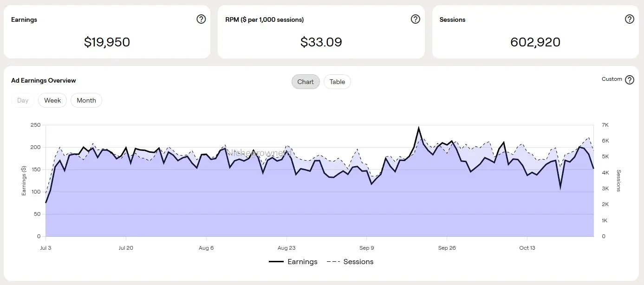Viewport: 644px width, 285px height.
Task: Open the RPM card help tooltip icon
Action: (416, 19)
